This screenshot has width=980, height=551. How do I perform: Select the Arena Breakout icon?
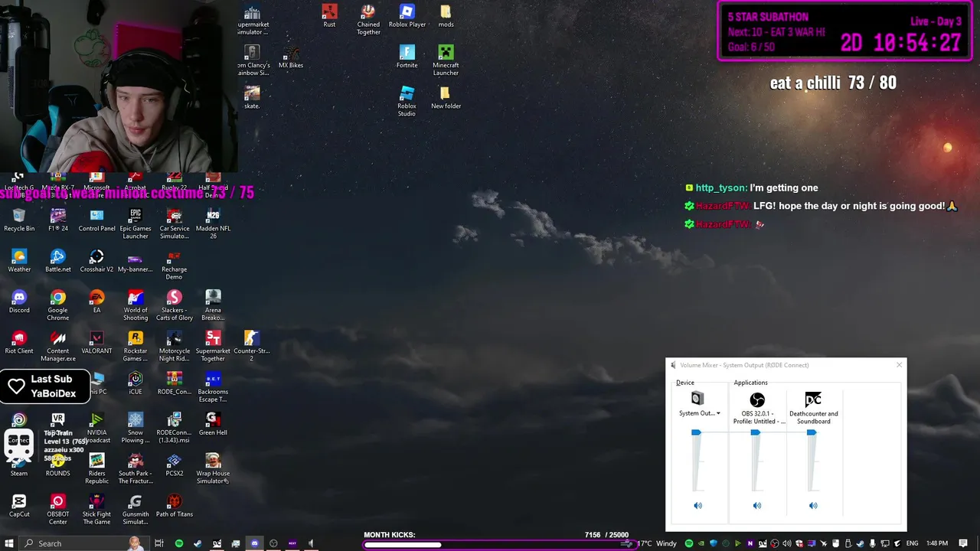tap(213, 305)
